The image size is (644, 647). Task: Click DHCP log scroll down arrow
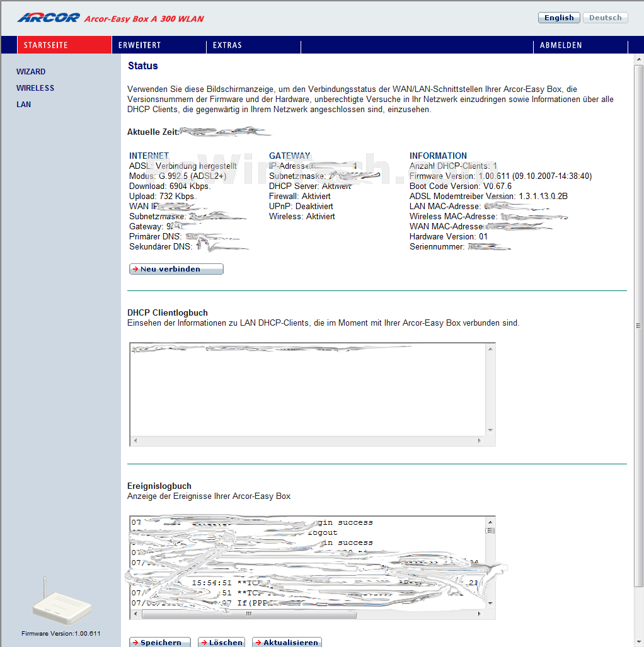pos(490,430)
